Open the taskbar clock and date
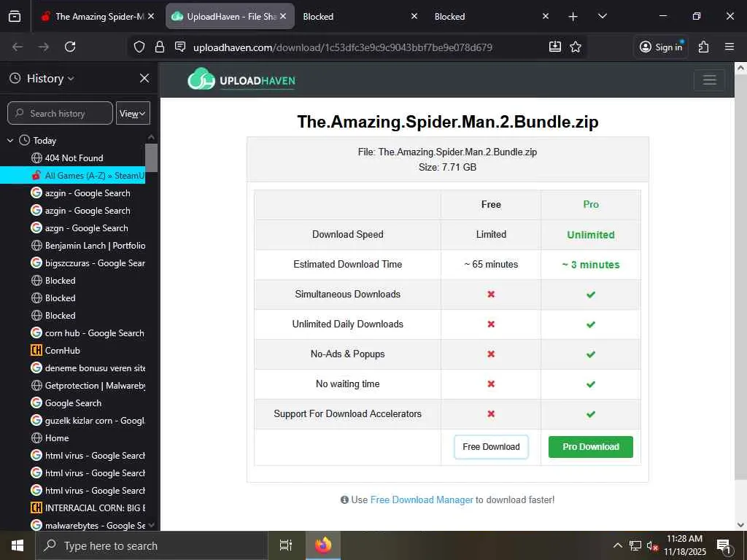 (x=684, y=545)
